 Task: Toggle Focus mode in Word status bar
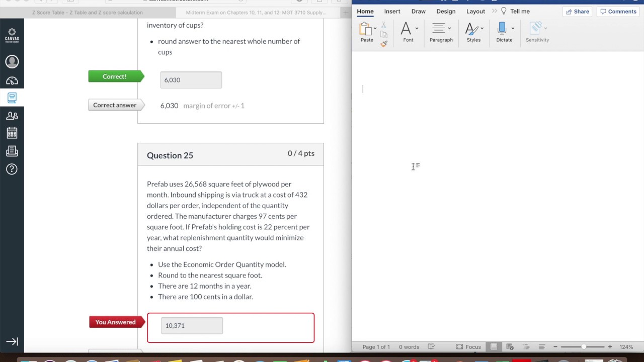[x=468, y=347]
